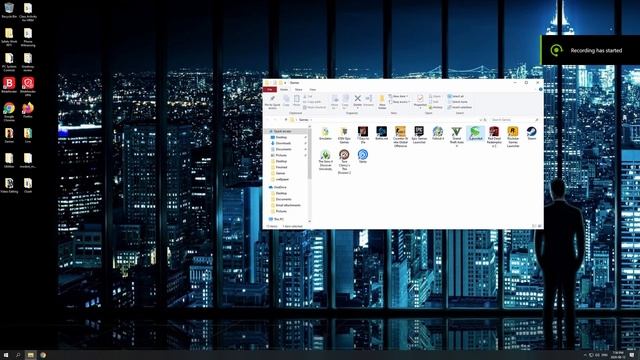Open the Move to dropdown
The height and width of the screenshot is (360, 640).
coord(334,101)
